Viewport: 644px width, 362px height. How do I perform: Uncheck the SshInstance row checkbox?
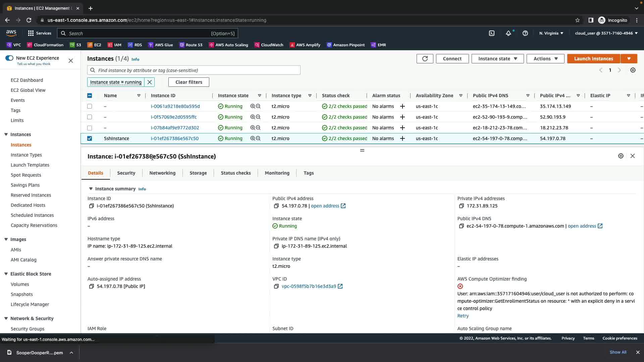tap(90, 138)
